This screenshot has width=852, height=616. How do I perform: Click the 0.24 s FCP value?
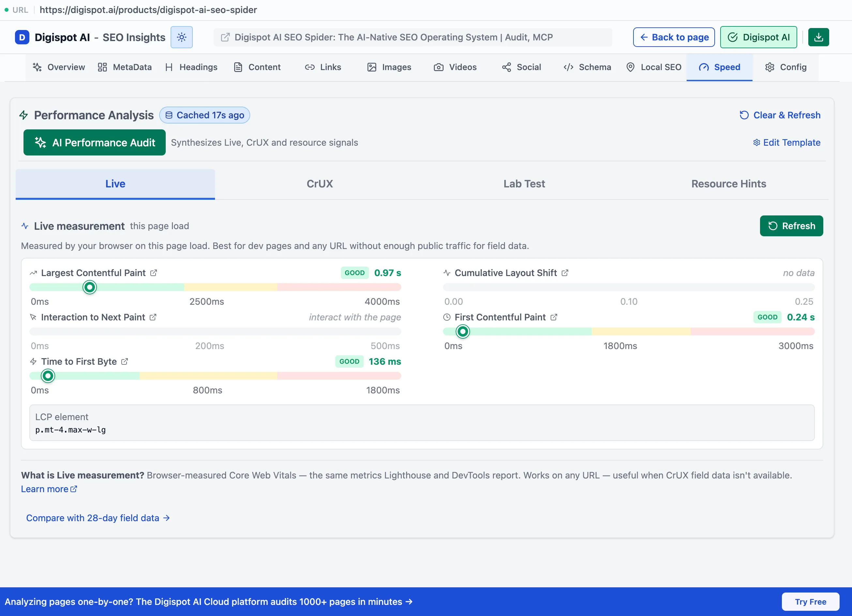coord(800,317)
